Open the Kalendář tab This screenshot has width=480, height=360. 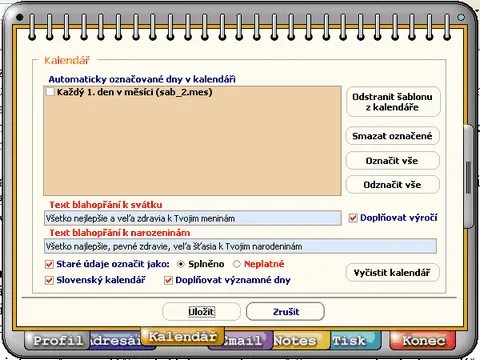click(x=182, y=337)
